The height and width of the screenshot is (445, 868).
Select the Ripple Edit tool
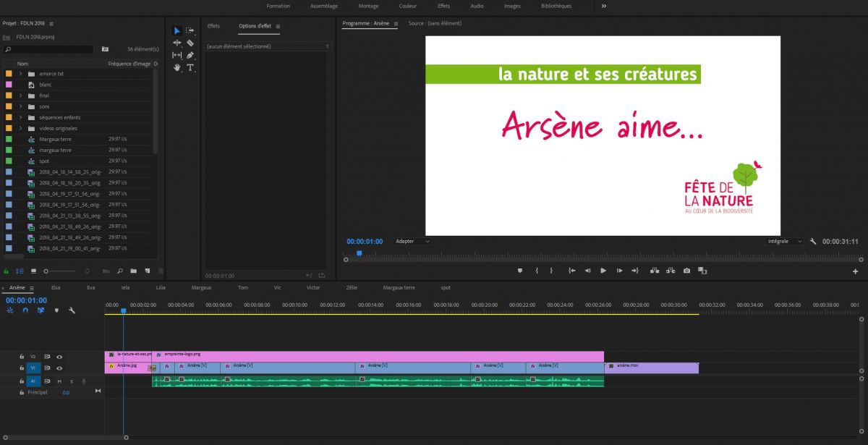[177, 43]
